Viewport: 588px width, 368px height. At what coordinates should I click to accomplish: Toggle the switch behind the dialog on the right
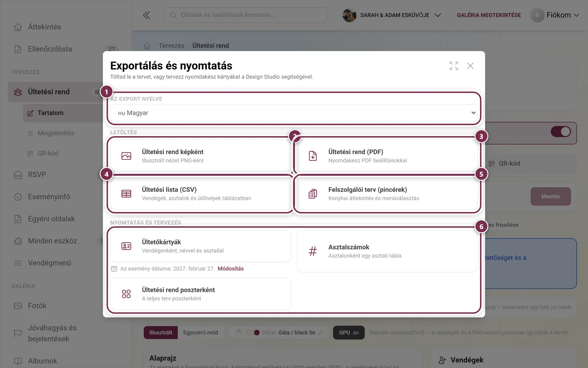coord(561,132)
